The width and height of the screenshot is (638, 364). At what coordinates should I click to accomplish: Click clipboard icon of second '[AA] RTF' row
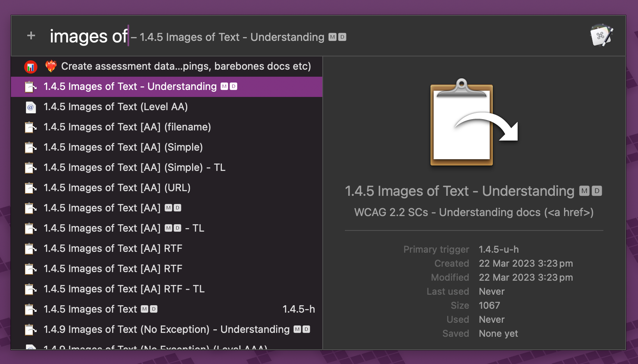point(31,269)
